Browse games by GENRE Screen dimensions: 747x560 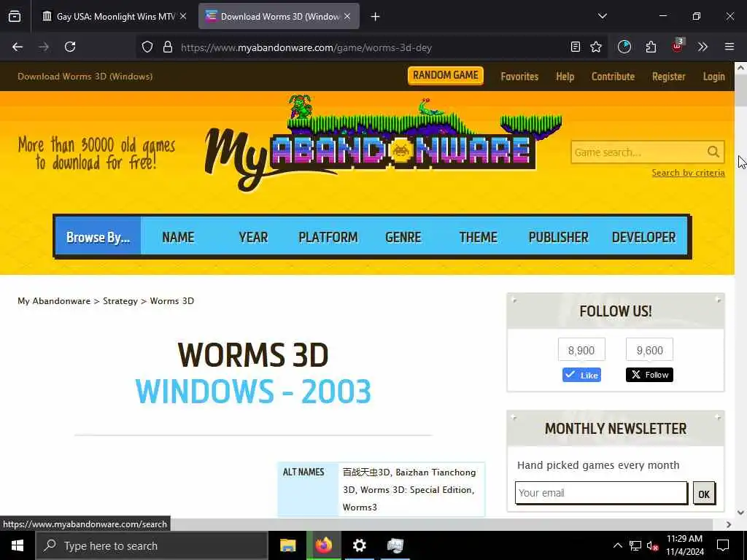[x=403, y=237]
